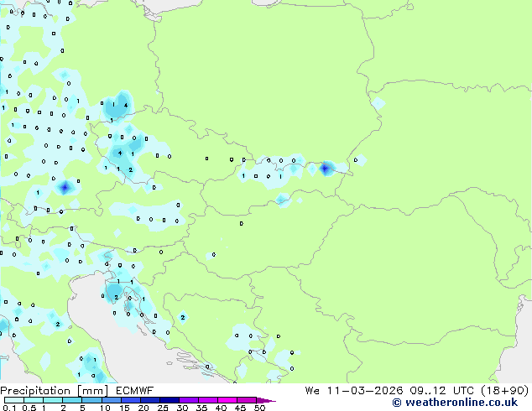Click the date text '11-03-2026'

[x=365, y=391]
